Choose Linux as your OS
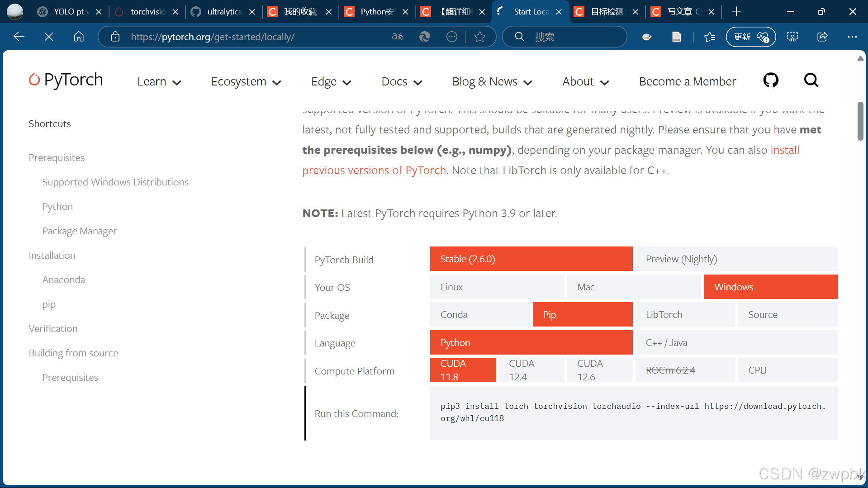The height and width of the screenshot is (488, 868). click(x=497, y=287)
